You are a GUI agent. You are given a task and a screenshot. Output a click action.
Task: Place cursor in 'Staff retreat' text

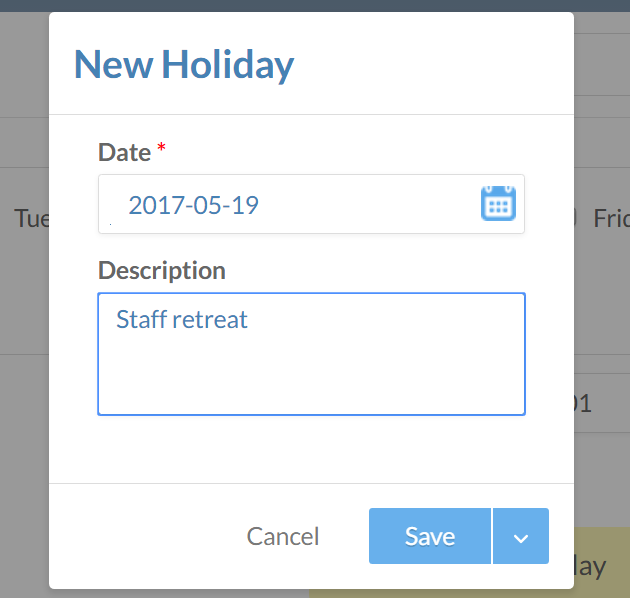tap(181, 320)
